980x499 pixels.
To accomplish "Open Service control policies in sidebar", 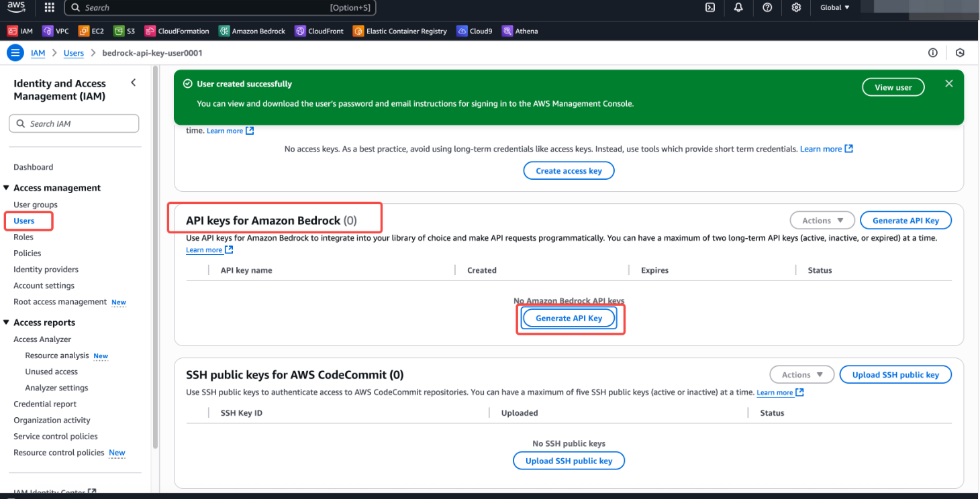I will 56,436.
